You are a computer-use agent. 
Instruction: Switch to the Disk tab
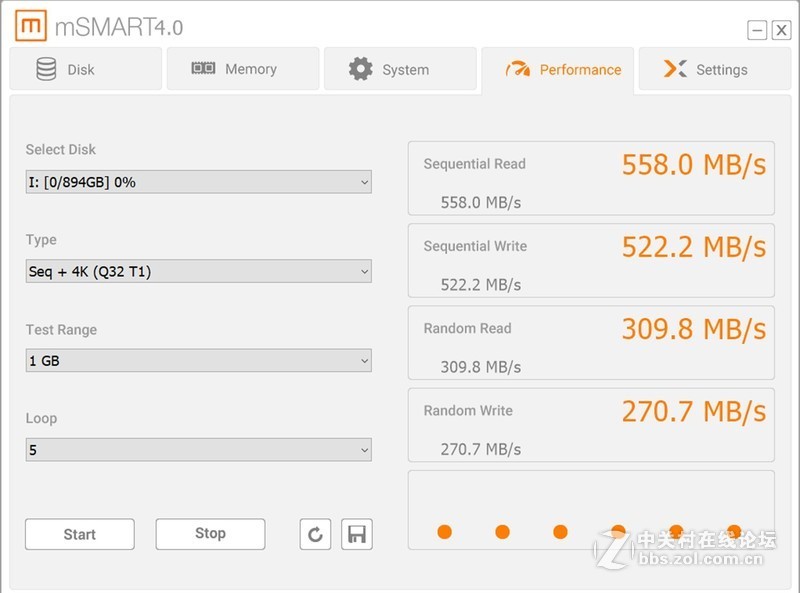[x=86, y=69]
